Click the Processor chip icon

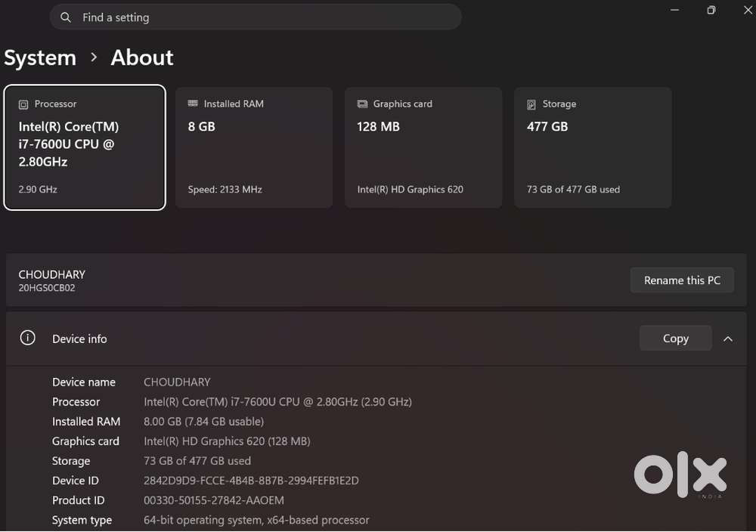(x=23, y=104)
